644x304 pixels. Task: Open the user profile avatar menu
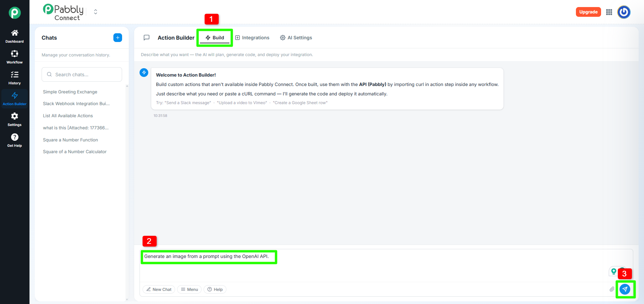click(x=624, y=12)
